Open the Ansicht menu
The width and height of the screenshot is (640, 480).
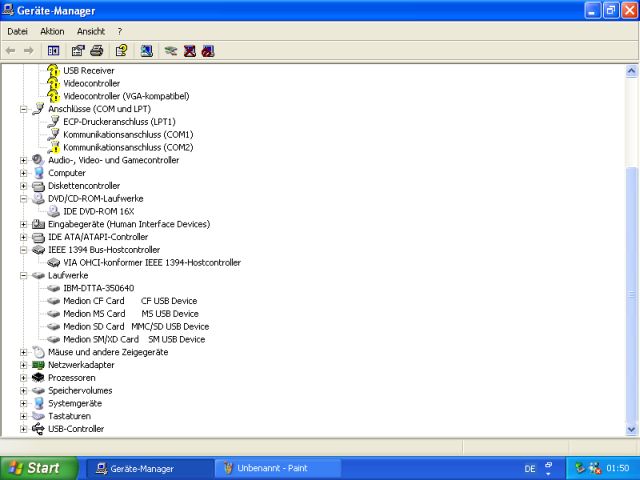91,31
